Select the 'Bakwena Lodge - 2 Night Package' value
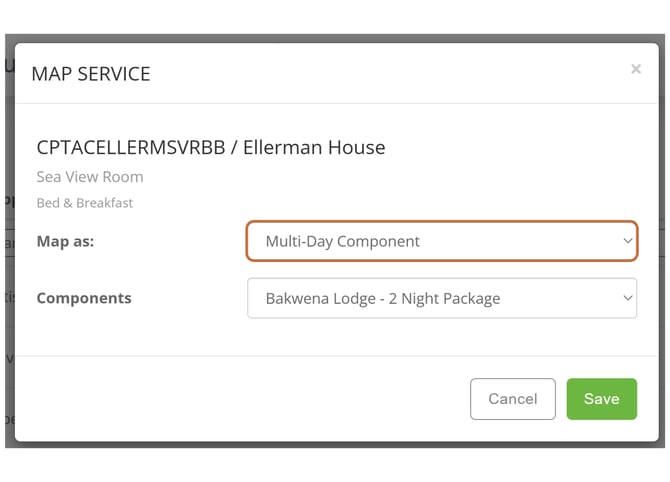The image size is (670, 482). pos(383,298)
